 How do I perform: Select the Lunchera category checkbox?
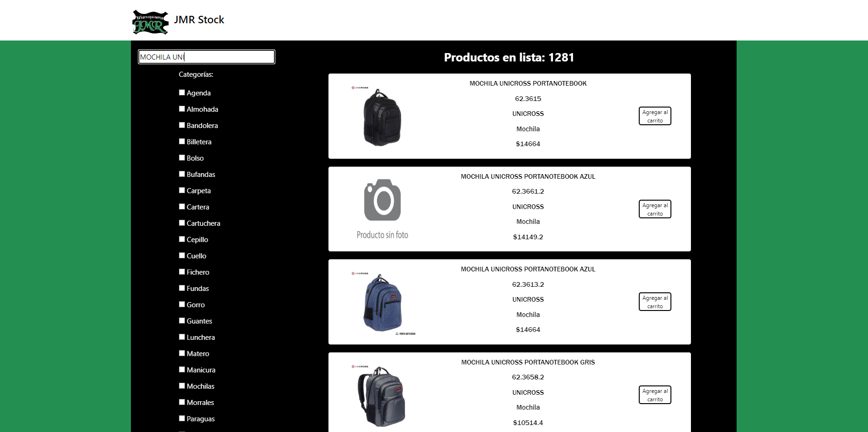(x=182, y=337)
